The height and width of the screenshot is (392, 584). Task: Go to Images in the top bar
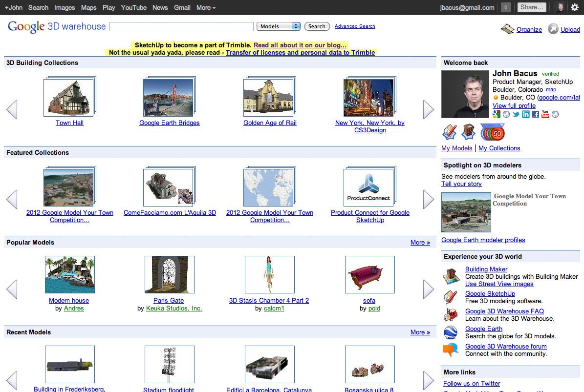click(65, 7)
